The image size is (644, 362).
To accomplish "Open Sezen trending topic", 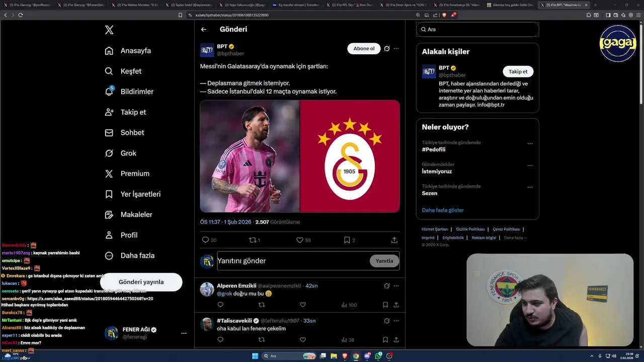I will point(430,193).
